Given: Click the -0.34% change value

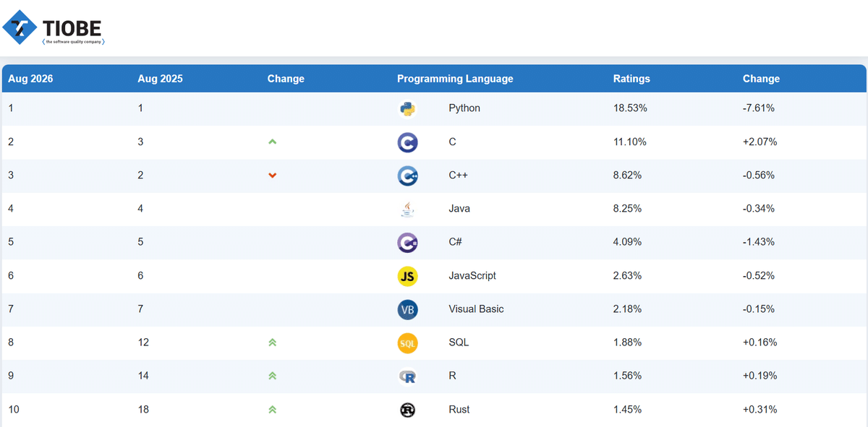Looking at the screenshot, I should coord(759,209).
